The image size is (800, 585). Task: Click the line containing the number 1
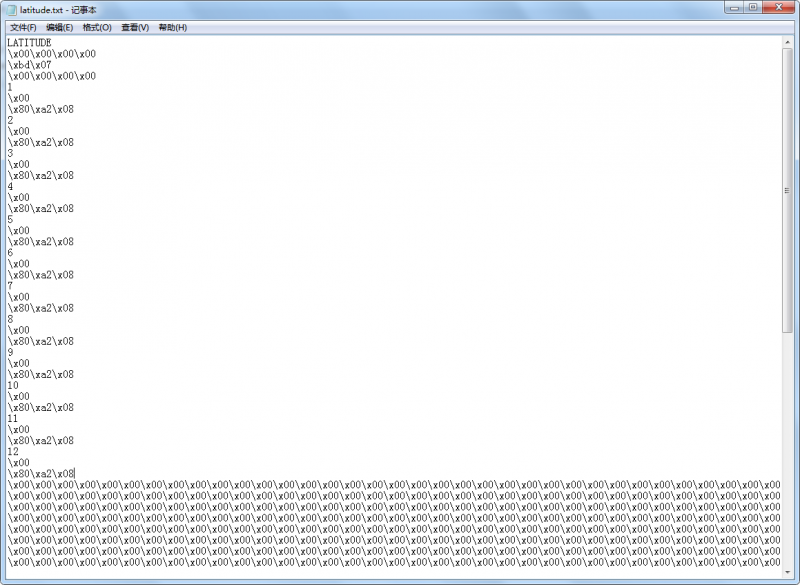10,87
